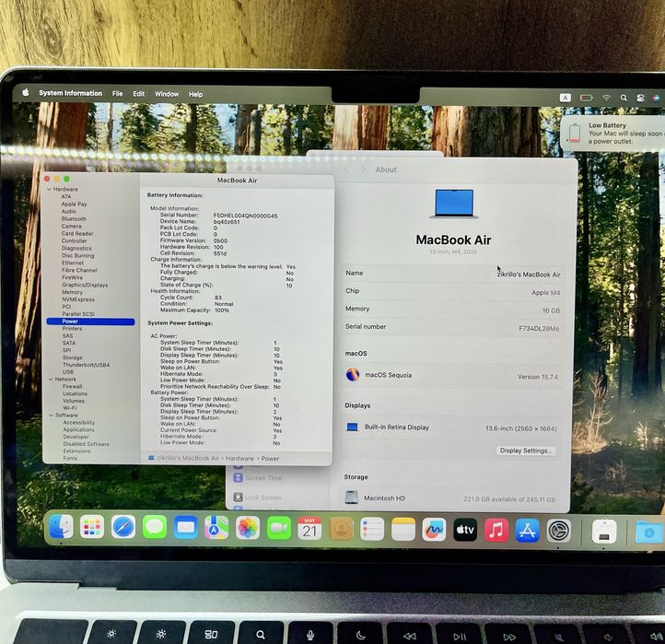Go forward in About settings
The image size is (665, 644).
363,170
